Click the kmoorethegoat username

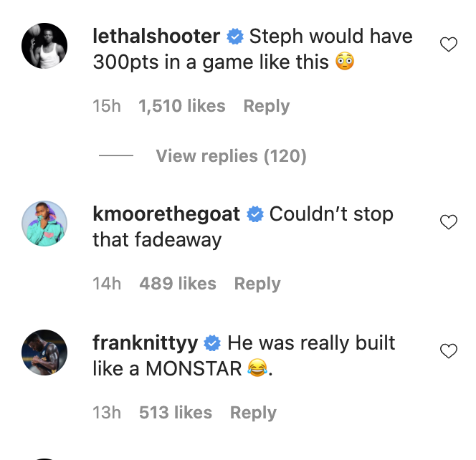(x=167, y=214)
